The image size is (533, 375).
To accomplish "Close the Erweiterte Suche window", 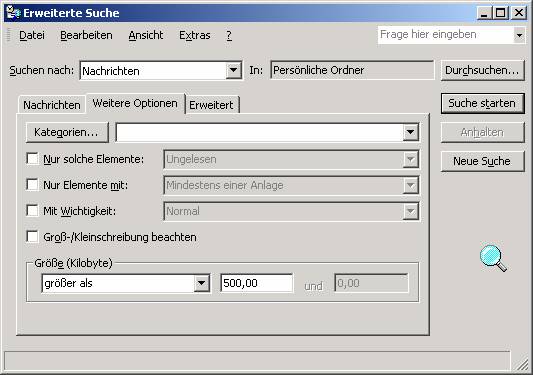I will pos(519,13).
